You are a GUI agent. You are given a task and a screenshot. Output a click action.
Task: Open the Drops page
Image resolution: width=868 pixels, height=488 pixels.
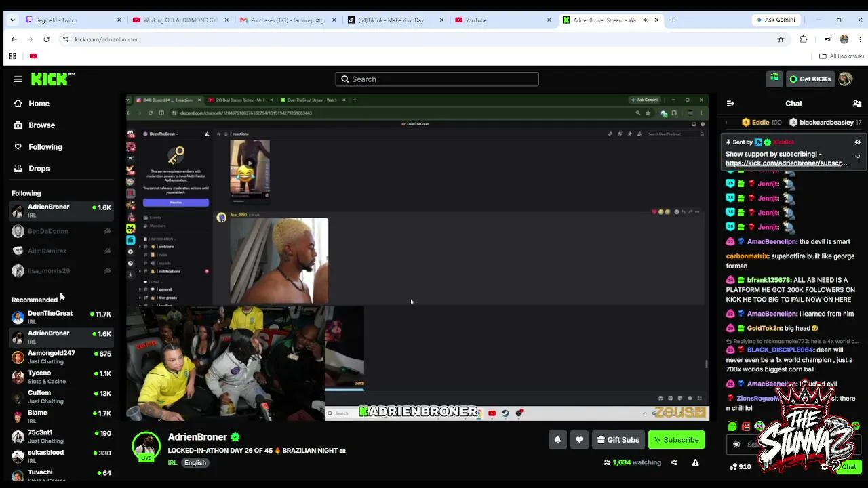(x=39, y=169)
